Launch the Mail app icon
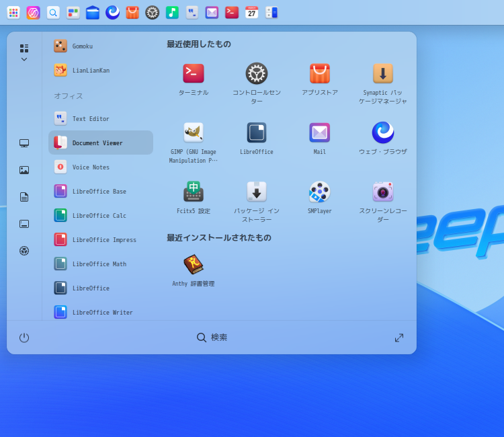504x437 pixels. [320, 132]
